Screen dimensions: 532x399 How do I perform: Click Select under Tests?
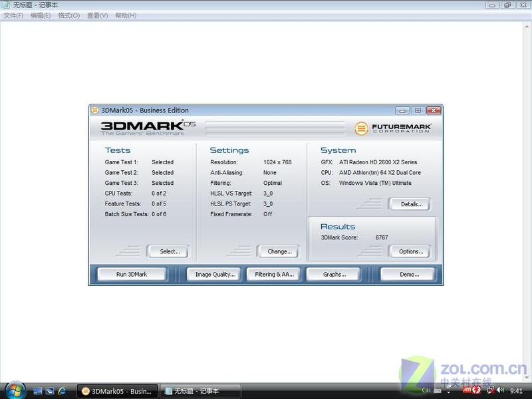click(170, 251)
